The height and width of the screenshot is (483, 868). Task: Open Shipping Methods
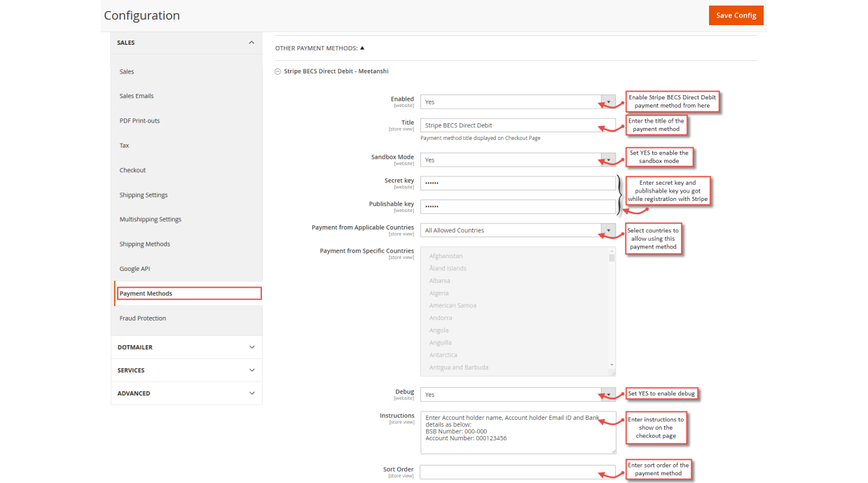tap(145, 244)
